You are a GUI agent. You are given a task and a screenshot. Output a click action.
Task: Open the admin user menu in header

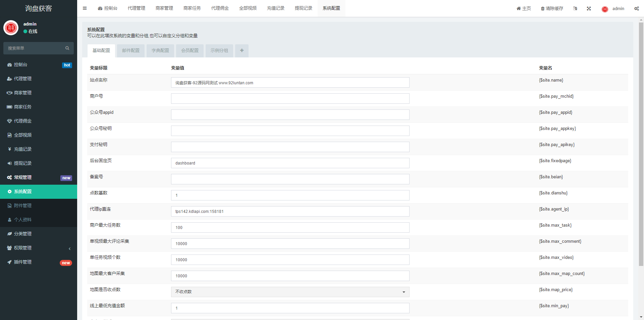[x=613, y=9]
